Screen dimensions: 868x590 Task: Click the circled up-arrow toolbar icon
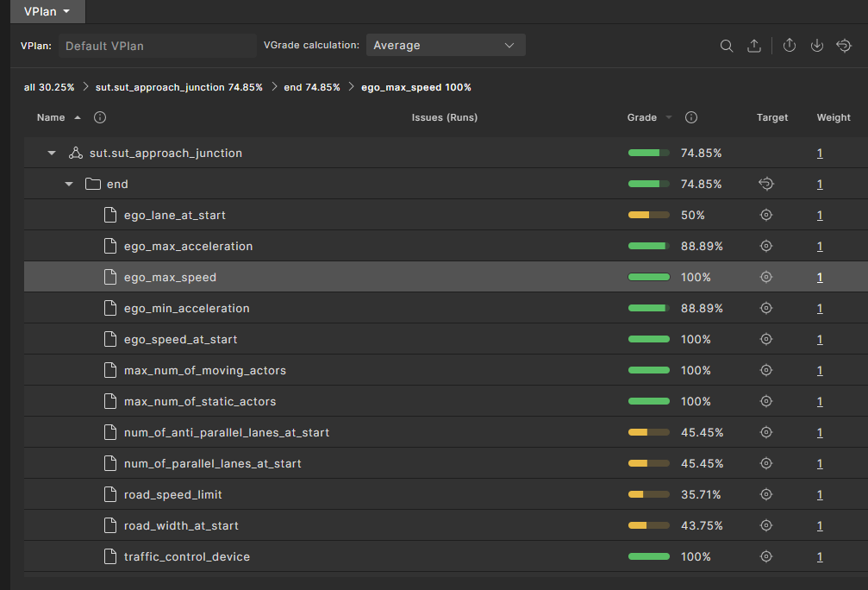[x=790, y=46]
